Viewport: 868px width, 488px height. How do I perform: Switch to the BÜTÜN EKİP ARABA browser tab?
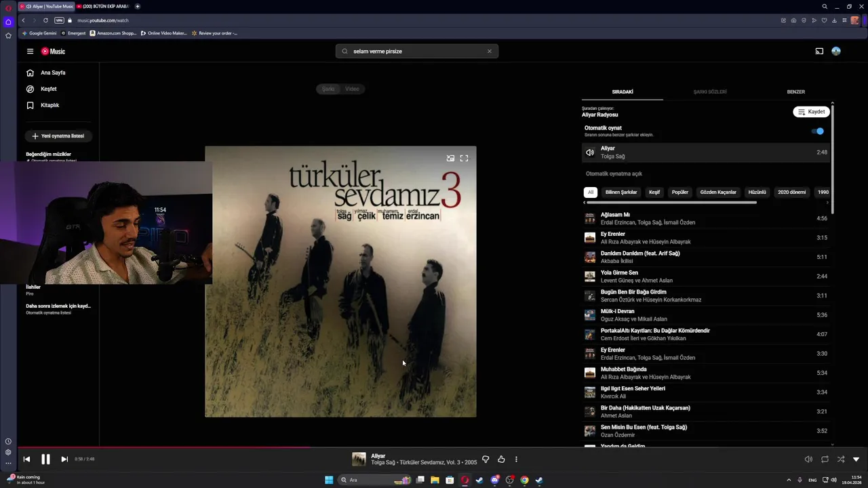[x=103, y=6]
